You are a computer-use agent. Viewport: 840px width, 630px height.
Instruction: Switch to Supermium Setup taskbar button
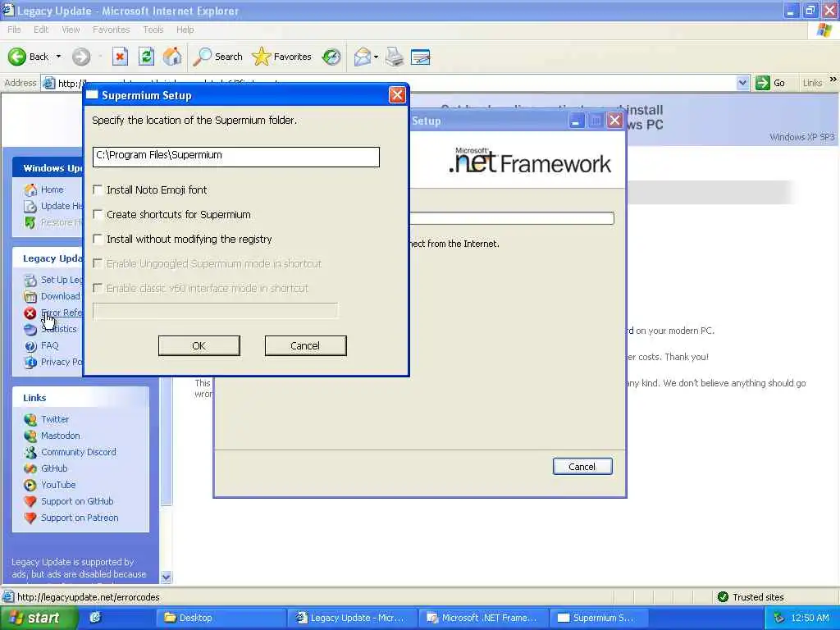(600, 618)
